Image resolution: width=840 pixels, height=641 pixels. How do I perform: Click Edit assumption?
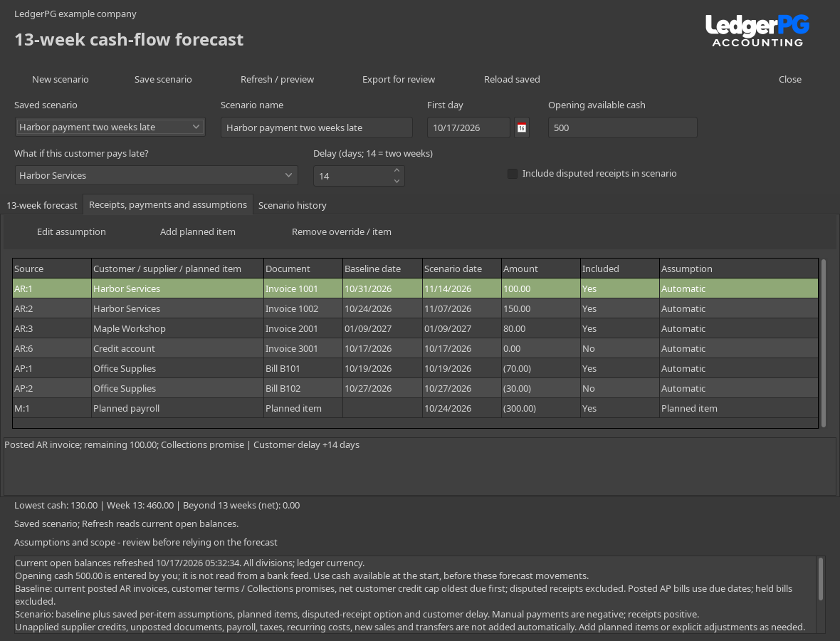point(71,232)
